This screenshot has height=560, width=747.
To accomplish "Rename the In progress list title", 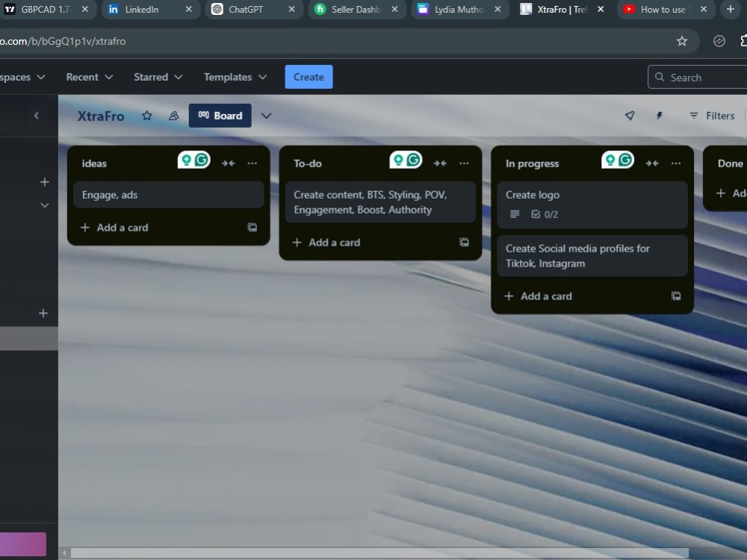I will point(532,164).
